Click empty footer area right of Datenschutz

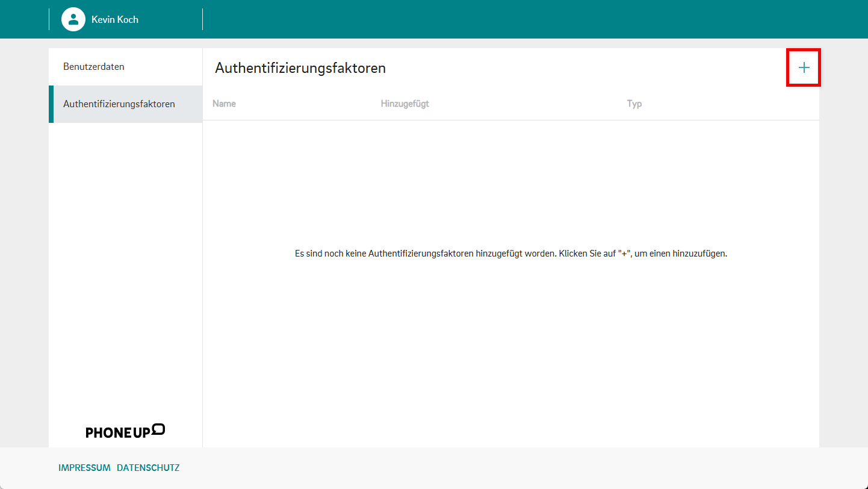[482, 468]
